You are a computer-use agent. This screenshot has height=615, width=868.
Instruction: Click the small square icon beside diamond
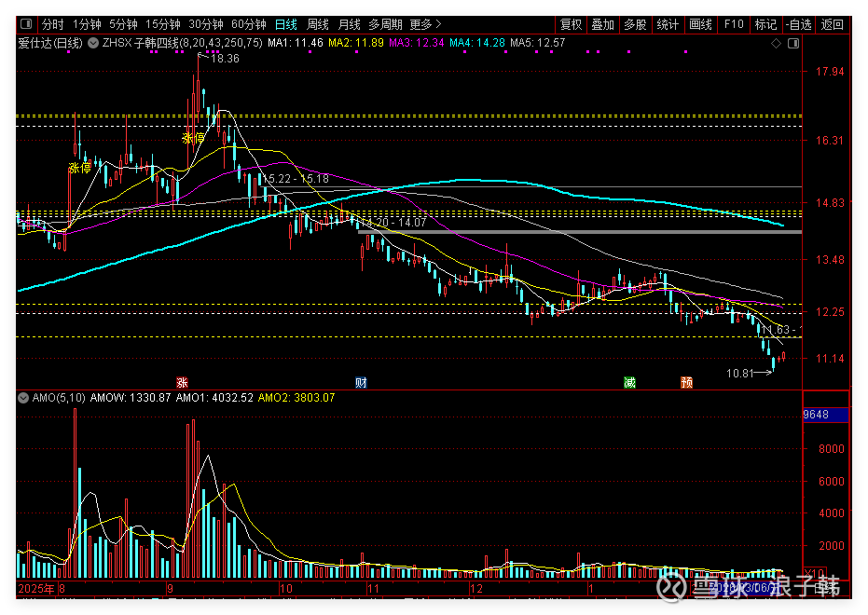click(x=791, y=43)
